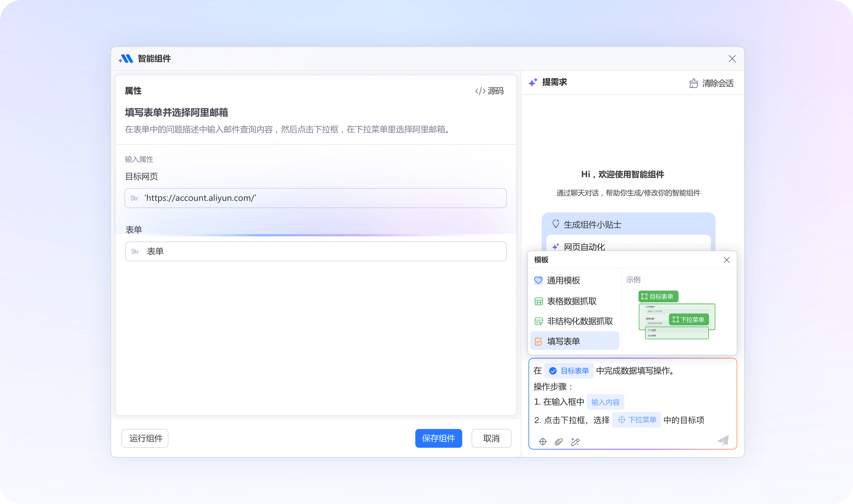Toggle the </> 源码 view
The image size is (853, 504).
[490, 91]
